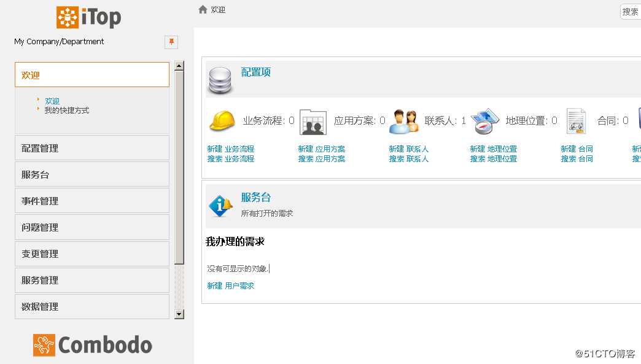Click the 地理位置 compass icon
641x364 pixels.
(x=485, y=120)
